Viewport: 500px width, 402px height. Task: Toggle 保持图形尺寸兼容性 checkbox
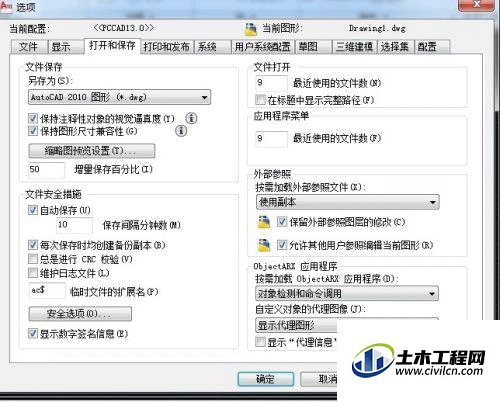tap(33, 131)
